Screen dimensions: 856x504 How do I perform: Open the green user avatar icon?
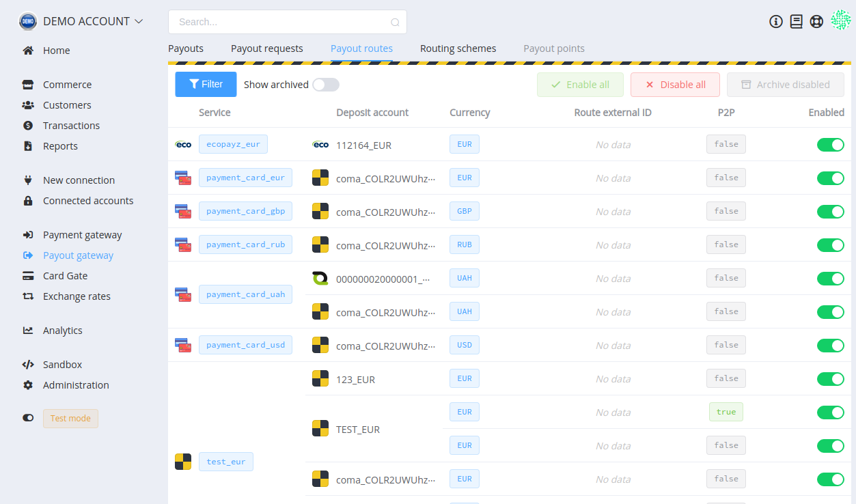point(840,20)
